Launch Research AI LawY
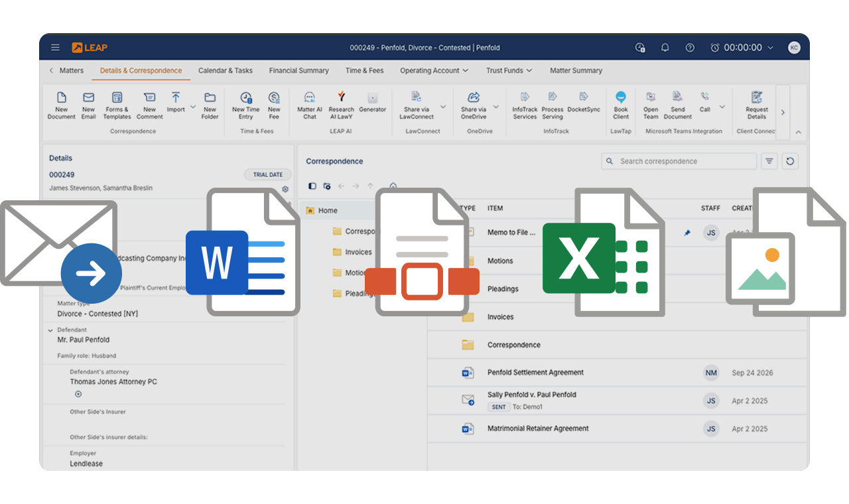Viewport: 849px width, 504px height. coord(342,105)
